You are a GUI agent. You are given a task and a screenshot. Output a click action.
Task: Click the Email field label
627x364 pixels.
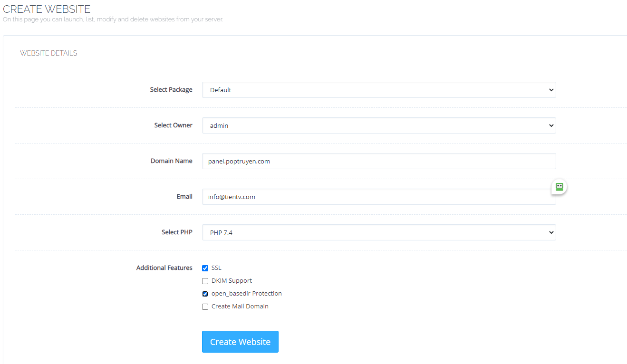pos(184,196)
